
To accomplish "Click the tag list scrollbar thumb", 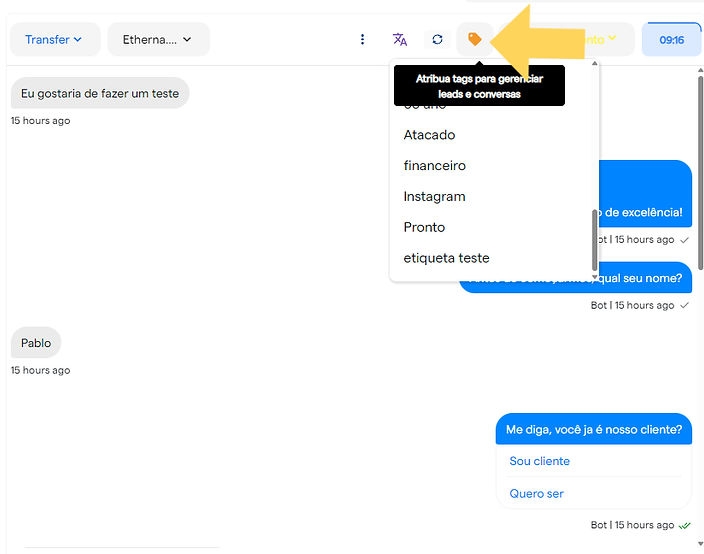I will 595,238.
